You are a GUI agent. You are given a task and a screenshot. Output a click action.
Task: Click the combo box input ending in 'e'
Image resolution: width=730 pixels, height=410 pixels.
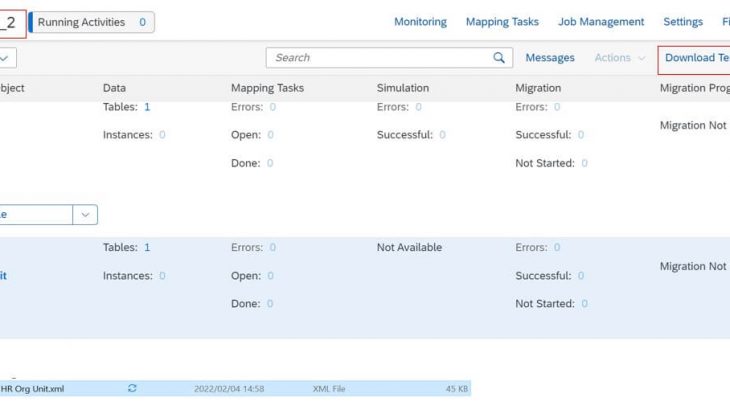(x=36, y=215)
